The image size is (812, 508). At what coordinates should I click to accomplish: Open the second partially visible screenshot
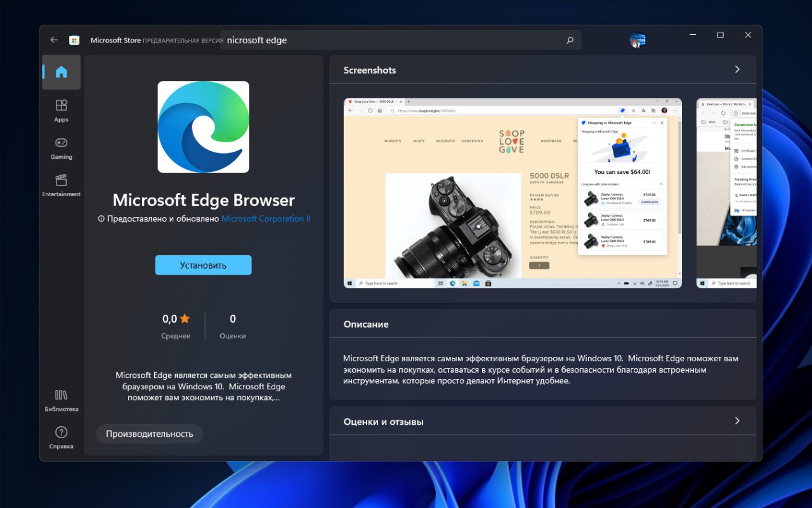tap(726, 193)
